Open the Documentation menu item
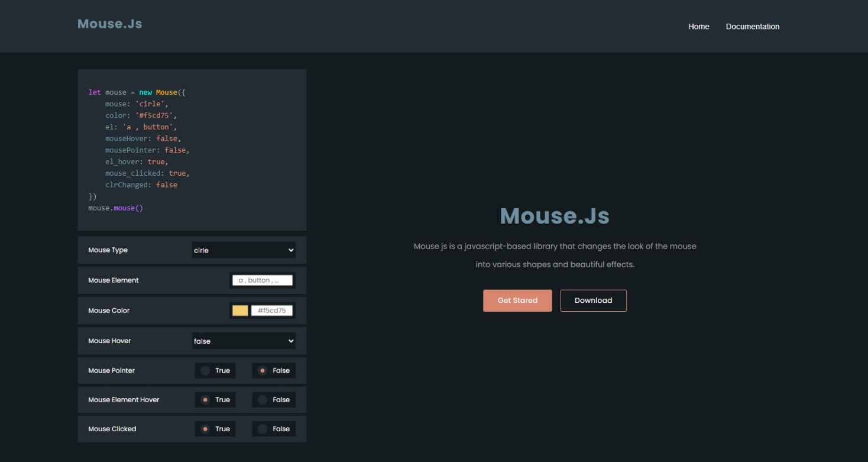This screenshot has width=868, height=462. [752, 26]
